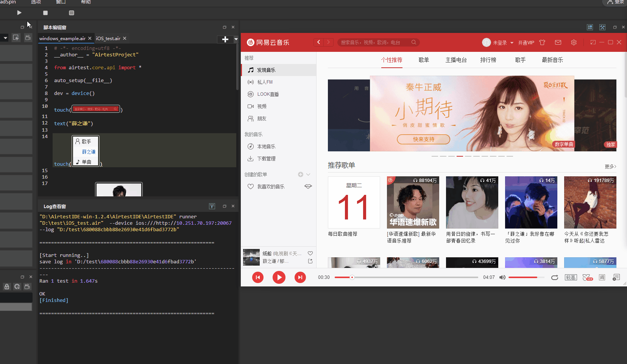Close the windows_example.air tab

(90, 39)
